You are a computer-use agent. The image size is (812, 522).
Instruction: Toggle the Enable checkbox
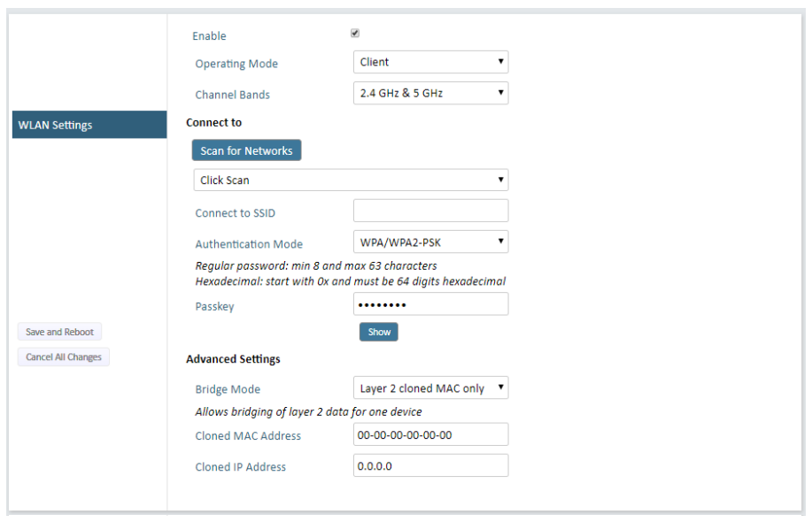coord(355,33)
